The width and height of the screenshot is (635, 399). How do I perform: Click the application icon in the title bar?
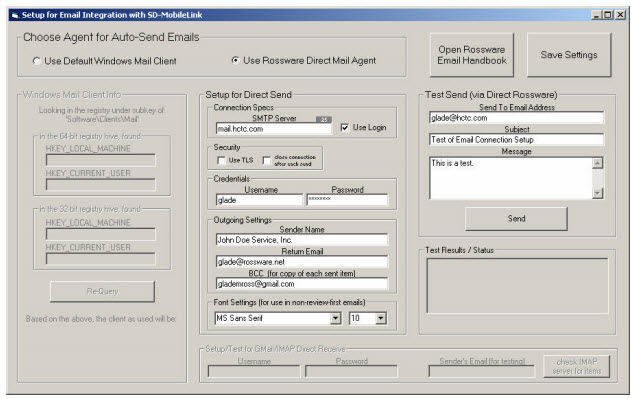tap(15, 15)
